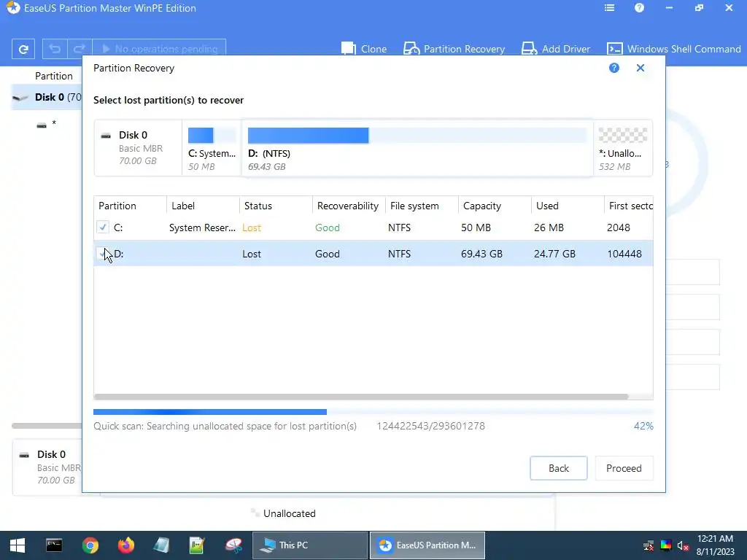Screen dimensions: 747x560
Task: Open the notepad-style taskbar icon
Action: pyautogui.click(x=162, y=545)
